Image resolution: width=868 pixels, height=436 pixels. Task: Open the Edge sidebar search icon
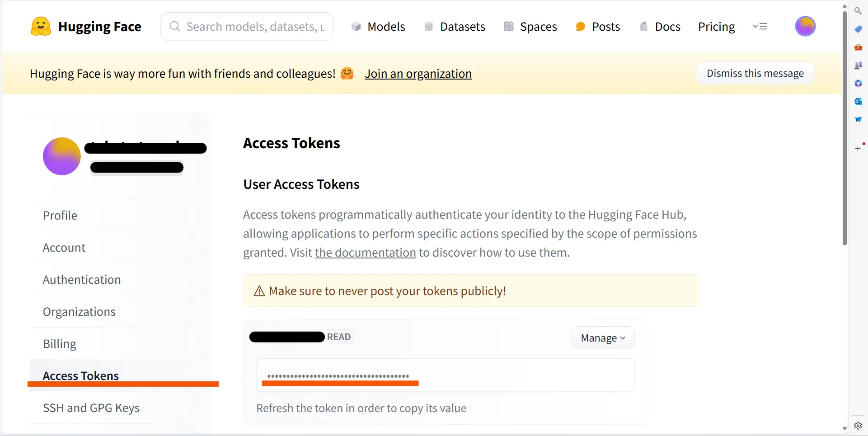(x=858, y=11)
